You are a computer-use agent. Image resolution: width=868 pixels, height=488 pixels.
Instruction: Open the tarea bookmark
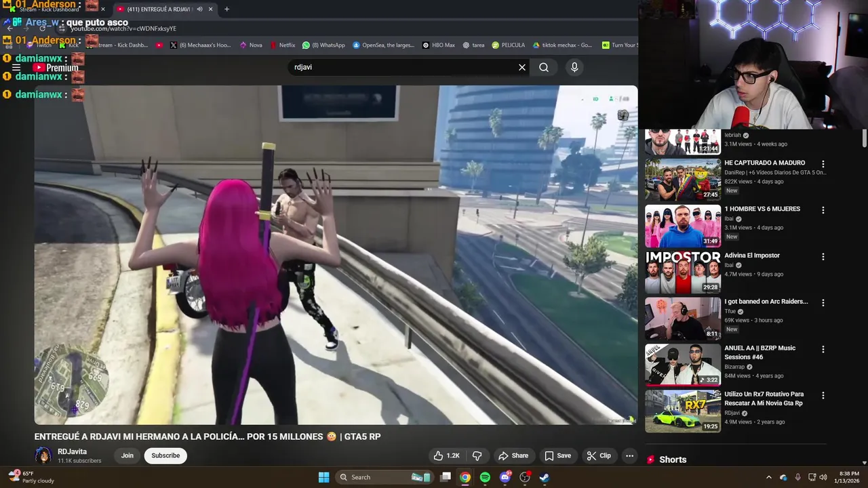coord(473,45)
